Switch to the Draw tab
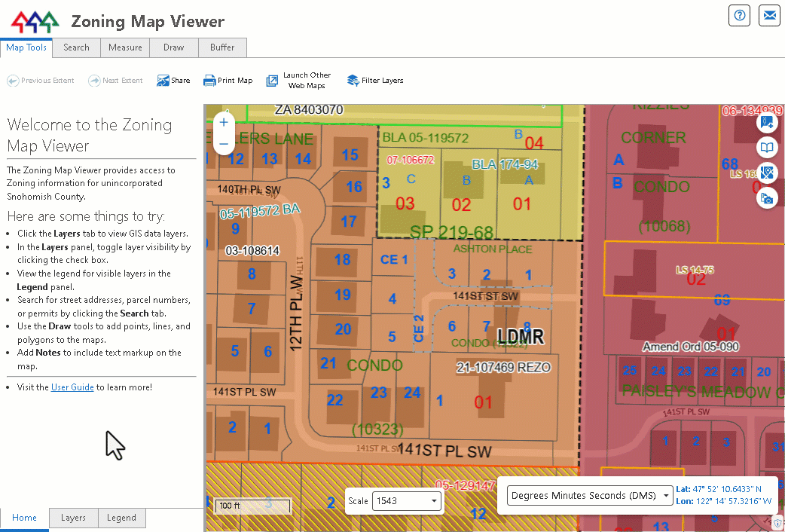This screenshot has width=785, height=532. click(x=174, y=47)
